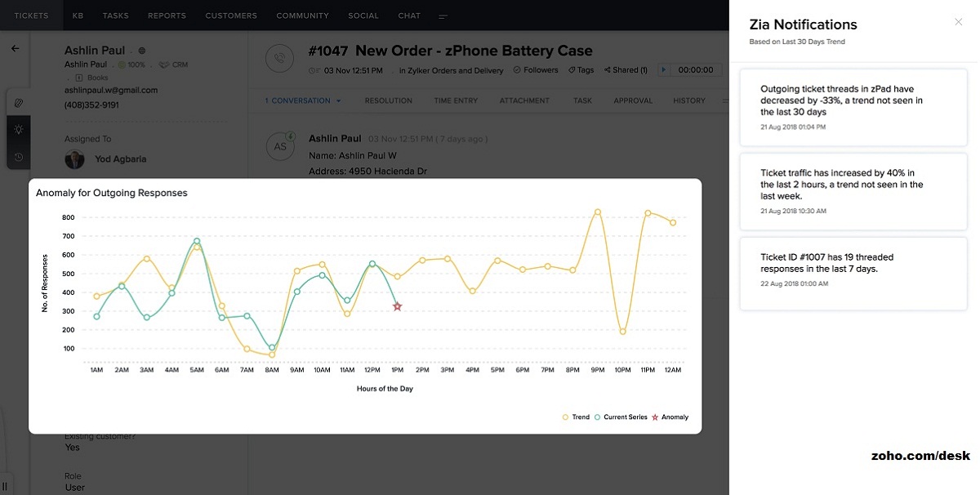Open the Zia lightbulb sidebar icon

pos(18,129)
